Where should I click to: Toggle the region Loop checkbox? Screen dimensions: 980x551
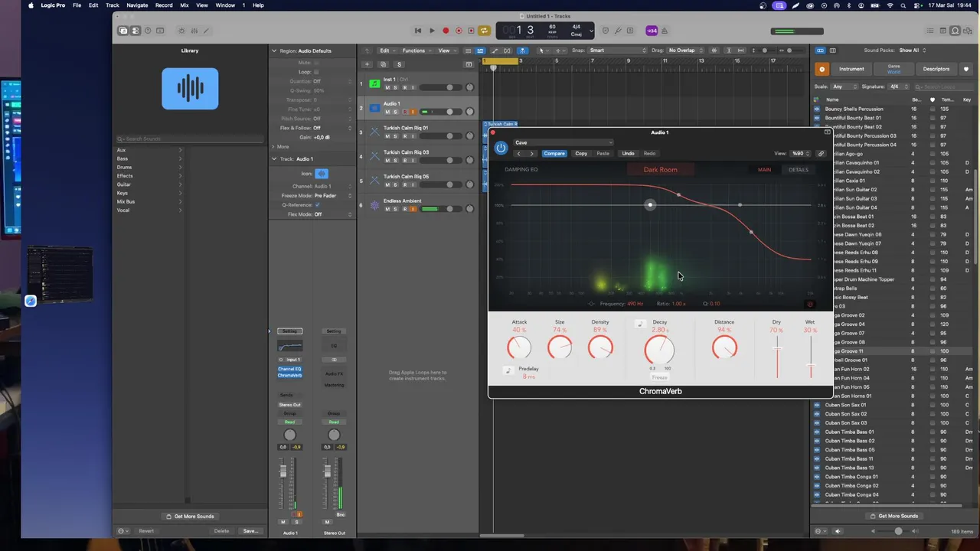(316, 72)
